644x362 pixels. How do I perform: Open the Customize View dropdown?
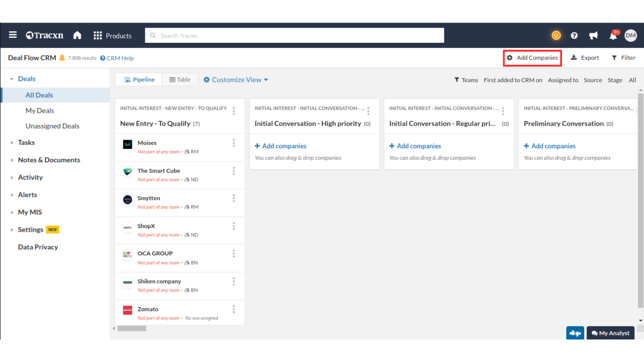[x=236, y=79]
